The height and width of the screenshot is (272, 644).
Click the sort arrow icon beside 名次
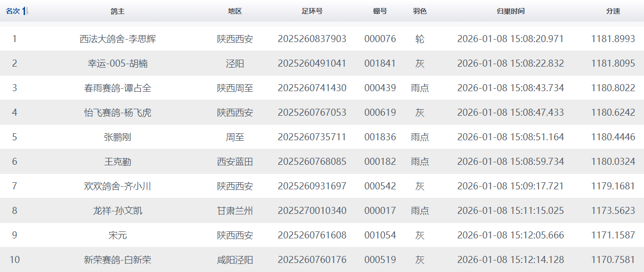[x=26, y=11]
